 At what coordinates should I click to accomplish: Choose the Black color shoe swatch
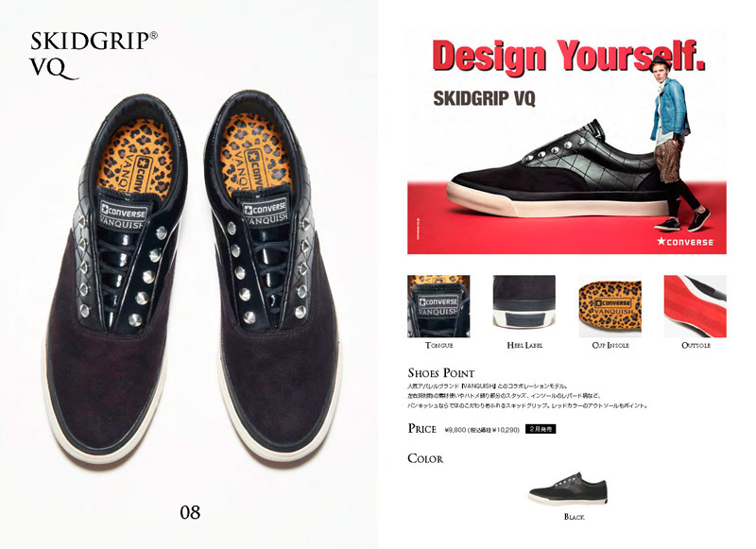pyautogui.click(x=568, y=489)
